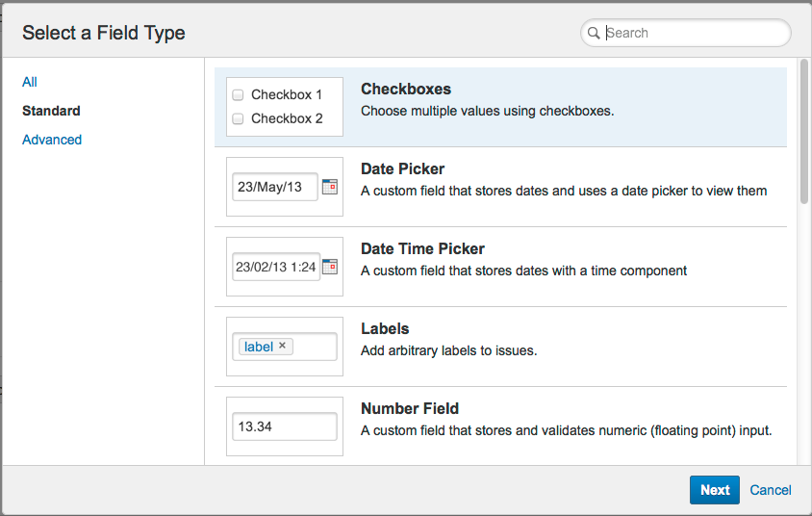
Task: Switch to Advanced field types
Action: coord(52,140)
